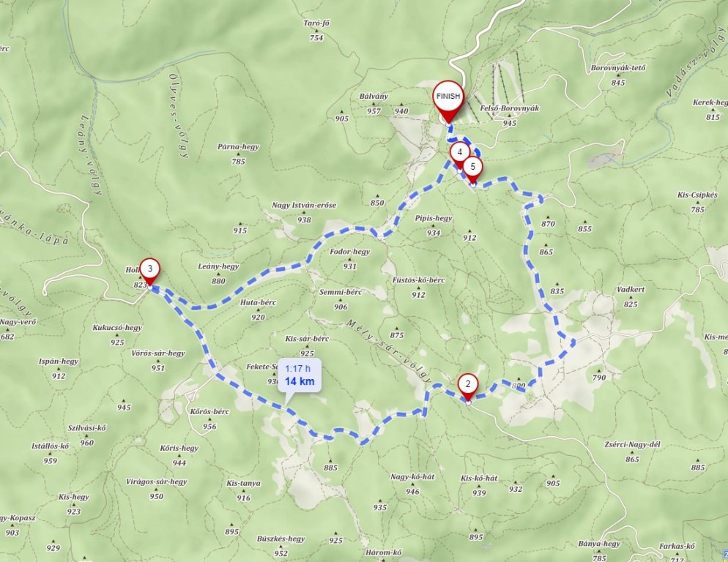728x562 pixels.
Task: Select the Nagy István-erőse label
Action: point(304,205)
